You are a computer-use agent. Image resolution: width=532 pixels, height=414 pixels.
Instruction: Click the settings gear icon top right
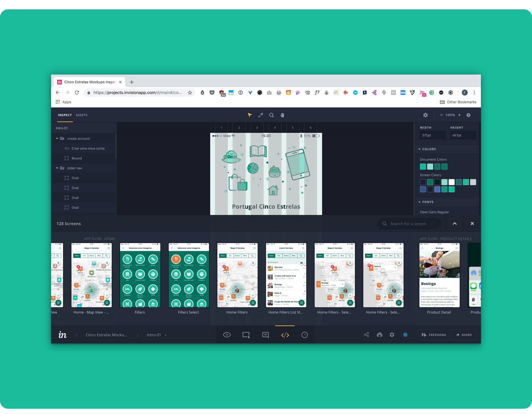pyautogui.click(x=425, y=114)
